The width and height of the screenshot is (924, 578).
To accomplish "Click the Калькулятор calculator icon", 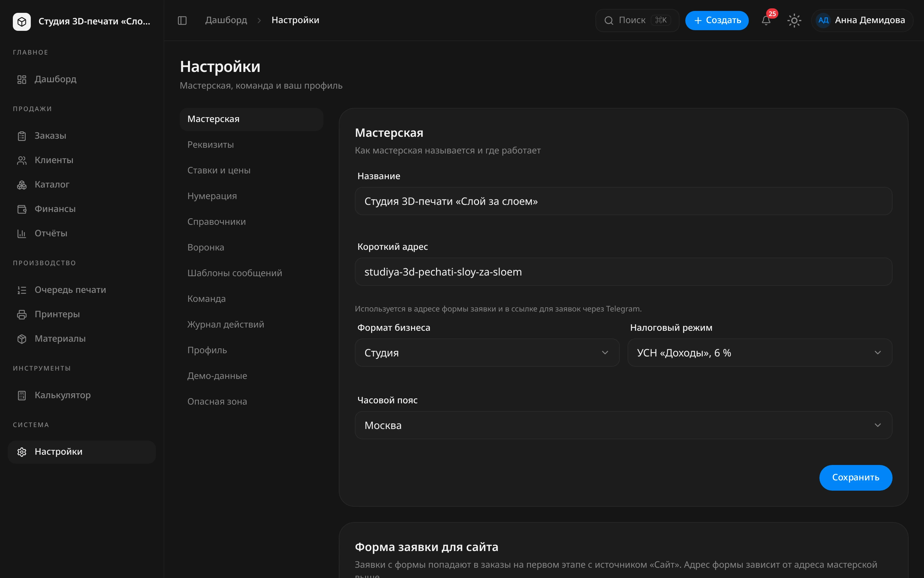I will pos(22,396).
